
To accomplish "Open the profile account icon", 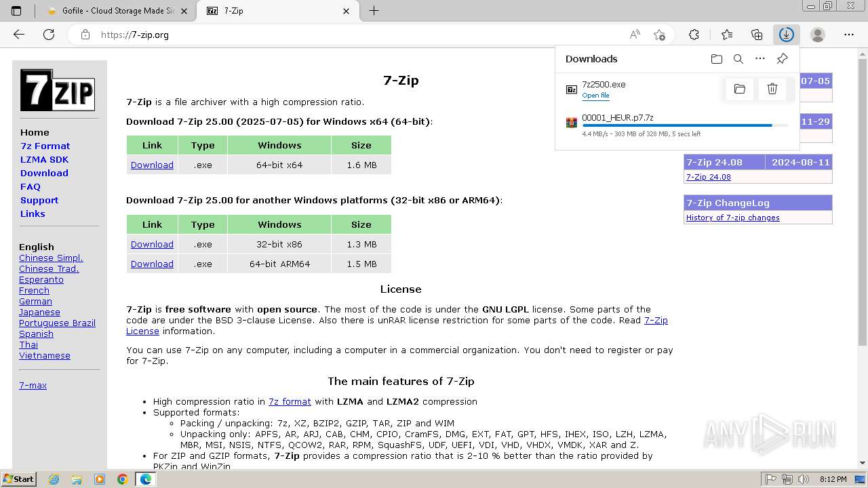I will click(x=818, y=35).
